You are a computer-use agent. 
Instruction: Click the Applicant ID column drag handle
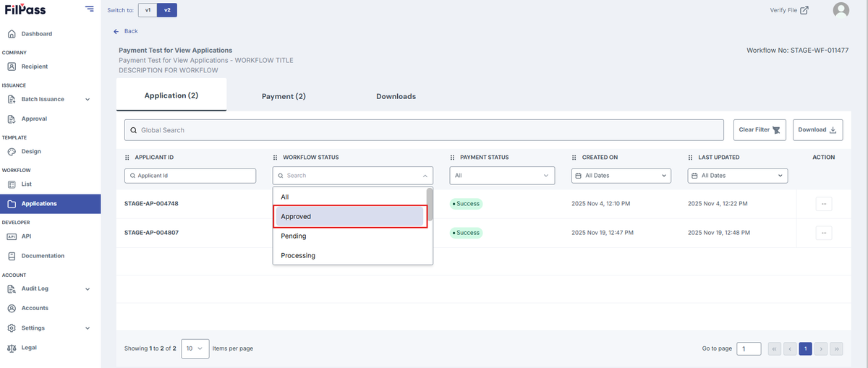(x=129, y=158)
